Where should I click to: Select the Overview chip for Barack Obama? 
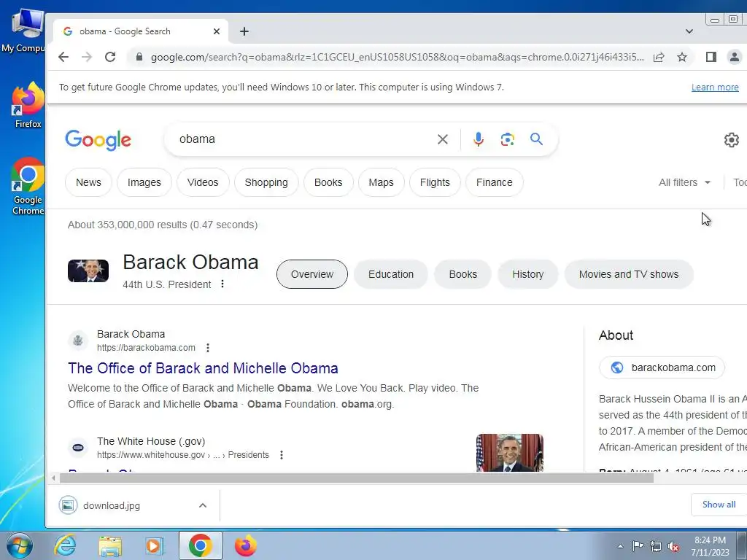click(x=312, y=274)
